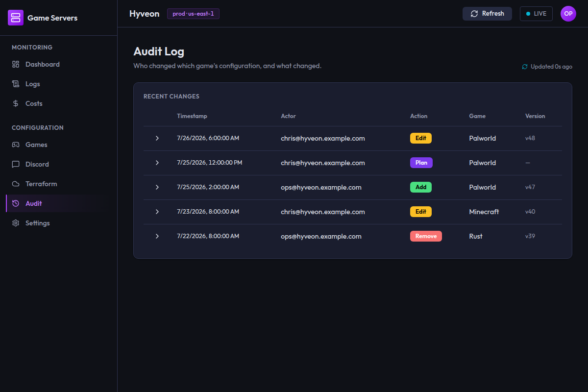
Task: Click version v47 cell
Action: pyautogui.click(x=530, y=187)
